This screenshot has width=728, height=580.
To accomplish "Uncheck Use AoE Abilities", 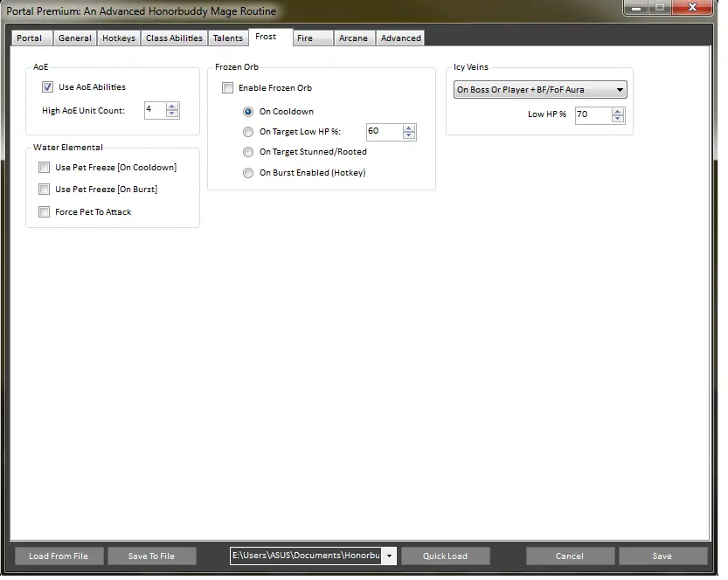I will tap(47, 86).
